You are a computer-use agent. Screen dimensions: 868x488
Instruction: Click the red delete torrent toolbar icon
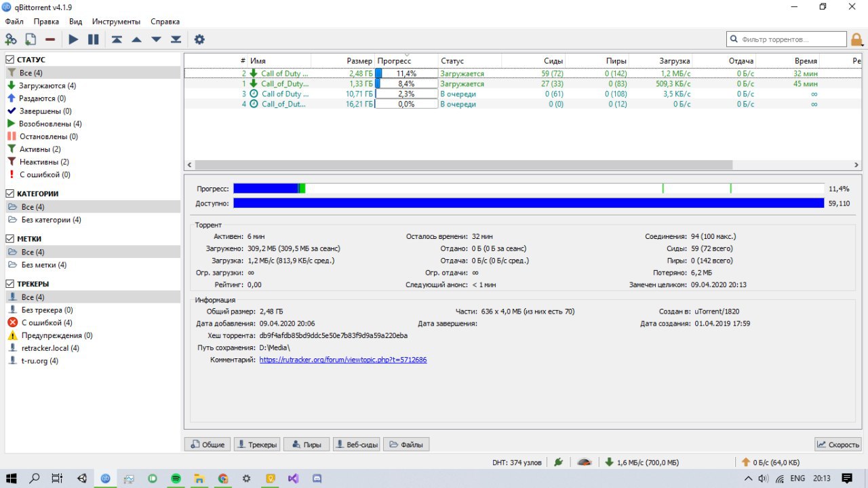tap(50, 39)
